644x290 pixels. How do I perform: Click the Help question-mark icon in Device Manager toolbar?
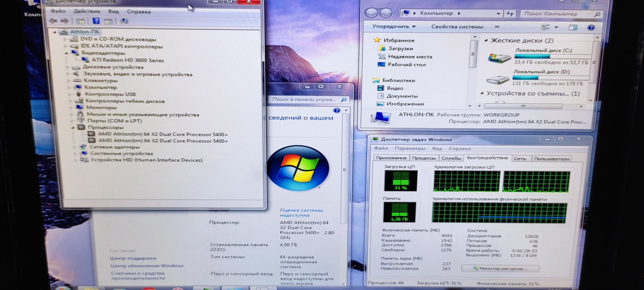tap(96, 21)
